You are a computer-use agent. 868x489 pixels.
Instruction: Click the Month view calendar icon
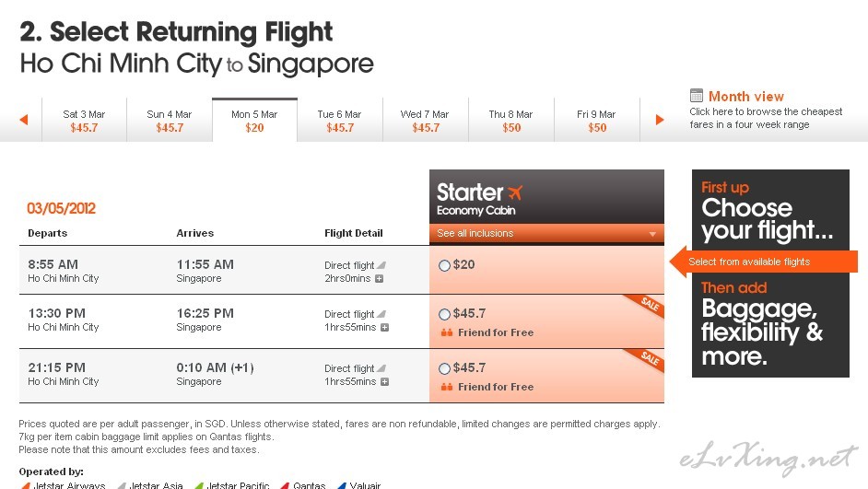click(x=697, y=95)
